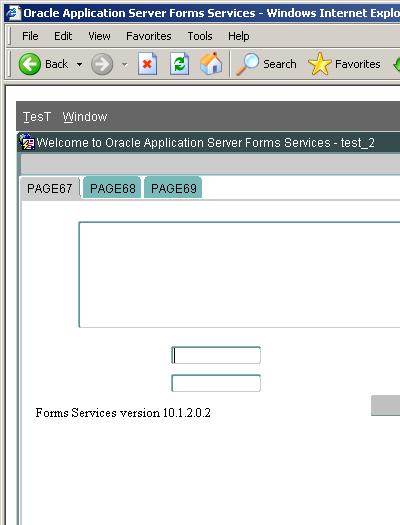Open the TesT menu in Forms
The height and width of the screenshot is (525, 400).
37,117
